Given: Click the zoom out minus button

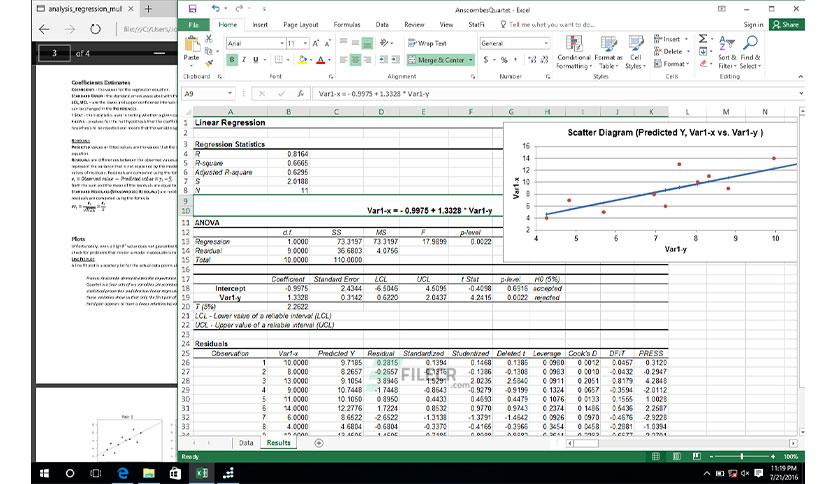Looking at the screenshot, I should (x=711, y=456).
